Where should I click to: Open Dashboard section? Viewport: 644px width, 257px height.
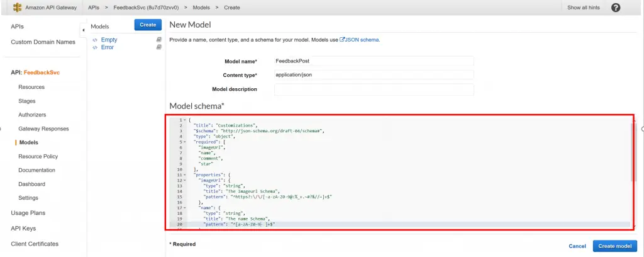(31, 184)
